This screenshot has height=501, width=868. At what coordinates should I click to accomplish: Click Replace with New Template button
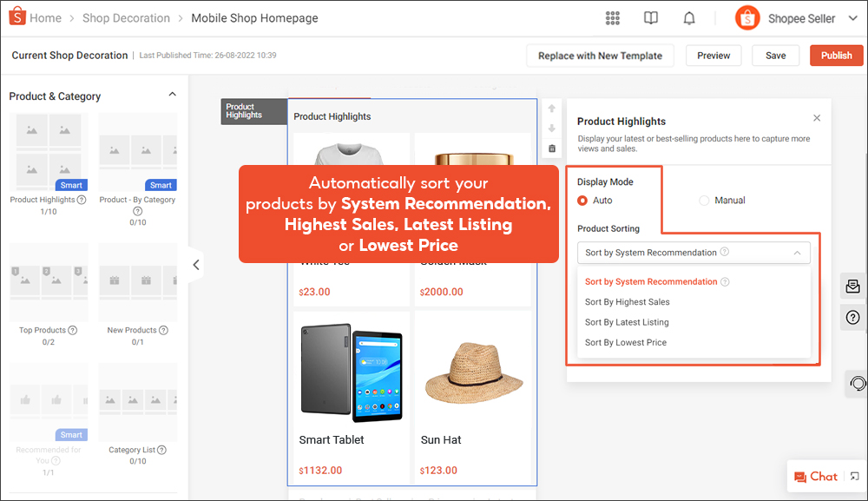click(600, 56)
